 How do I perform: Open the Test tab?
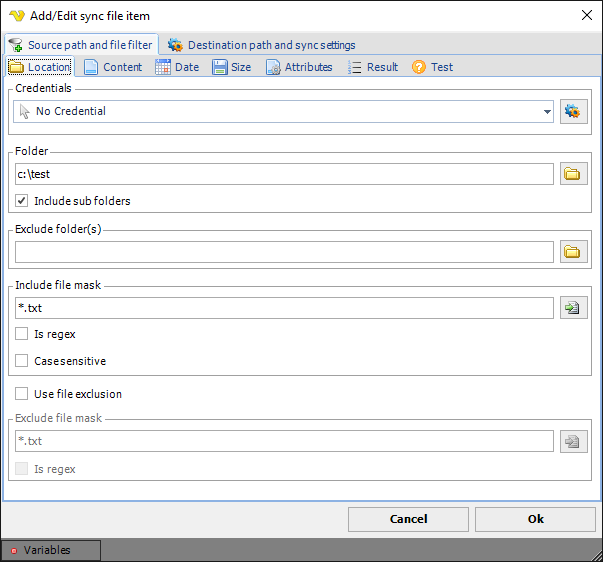point(432,67)
